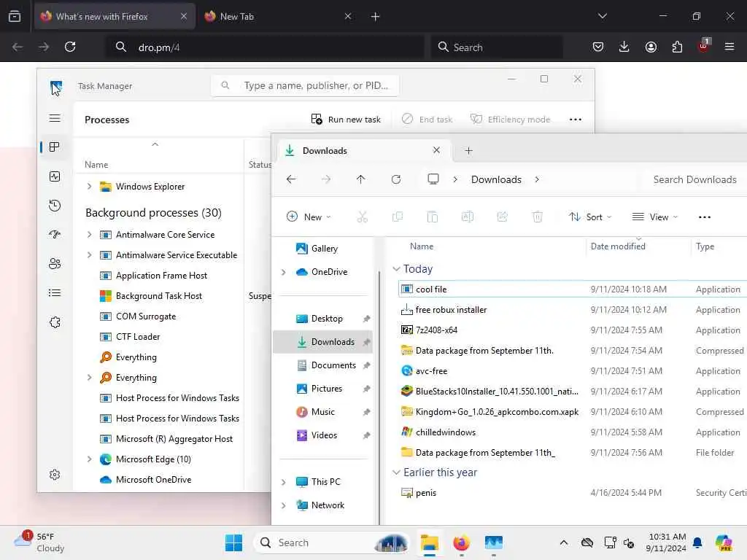Image resolution: width=747 pixels, height=560 pixels.
Task: Select avc-free application file
Action: pos(572,371)
